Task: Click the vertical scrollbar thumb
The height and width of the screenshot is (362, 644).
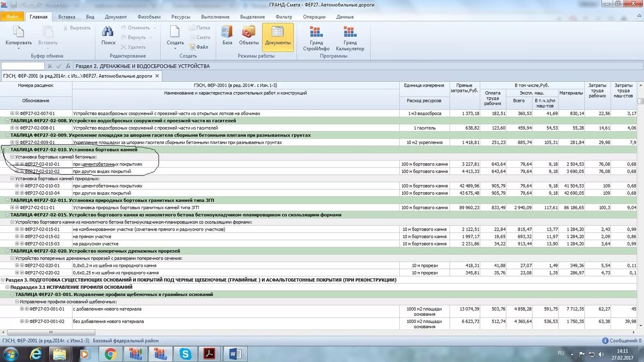Action: (x=640, y=101)
